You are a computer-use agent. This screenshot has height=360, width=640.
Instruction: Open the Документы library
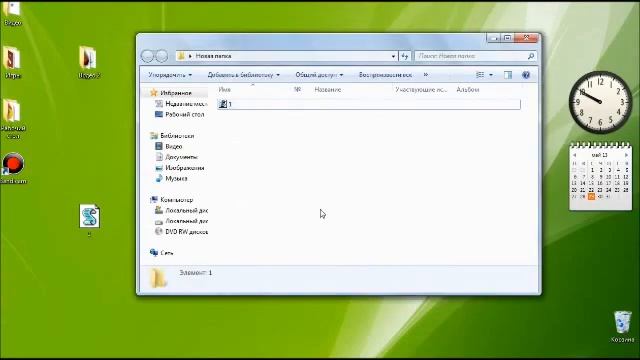pyautogui.click(x=181, y=157)
